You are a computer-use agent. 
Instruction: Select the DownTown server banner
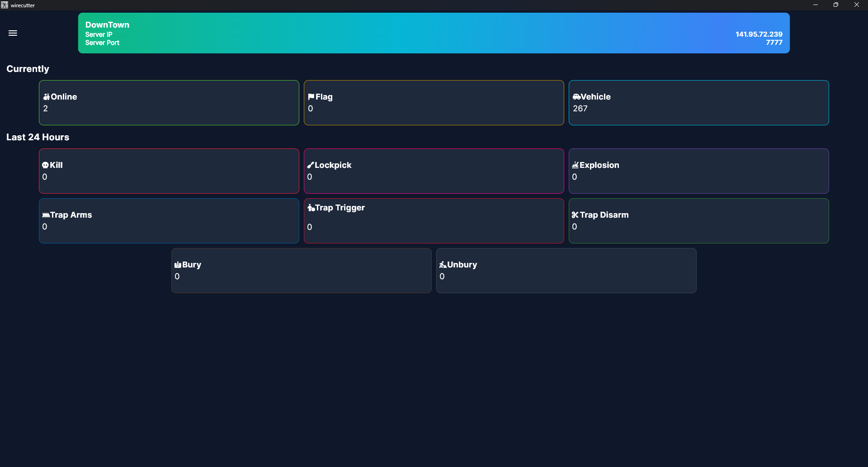(x=434, y=33)
